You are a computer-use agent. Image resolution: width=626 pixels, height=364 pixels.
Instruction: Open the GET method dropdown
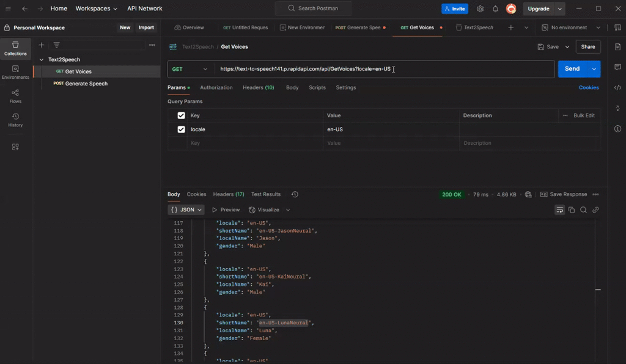(x=190, y=69)
